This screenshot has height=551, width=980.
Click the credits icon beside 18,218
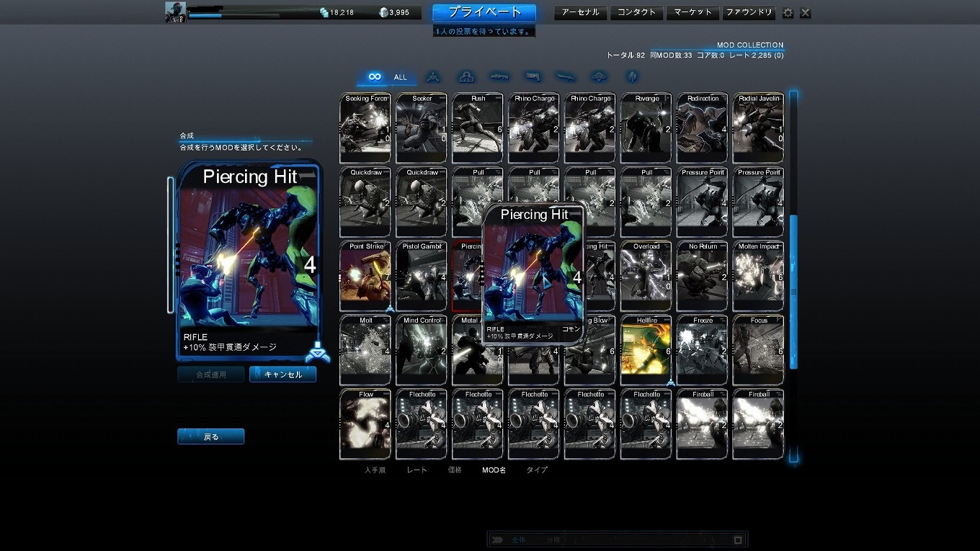(x=324, y=12)
